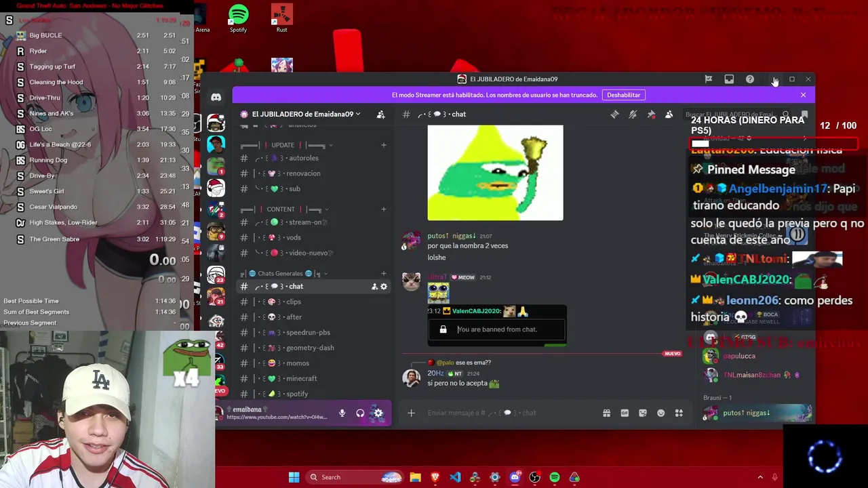Open chat channel settings gear icon
868x488 pixels.
pos(384,287)
